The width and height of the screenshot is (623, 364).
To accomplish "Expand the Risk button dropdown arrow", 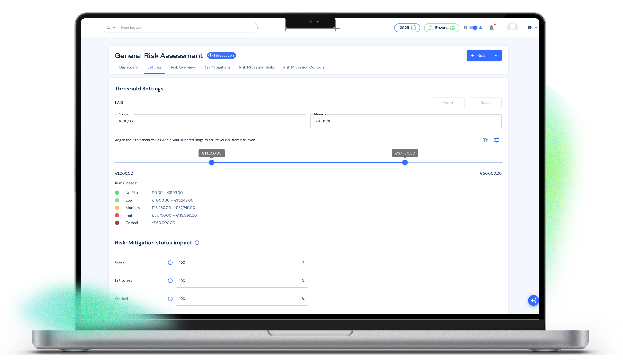I will pyautogui.click(x=496, y=55).
